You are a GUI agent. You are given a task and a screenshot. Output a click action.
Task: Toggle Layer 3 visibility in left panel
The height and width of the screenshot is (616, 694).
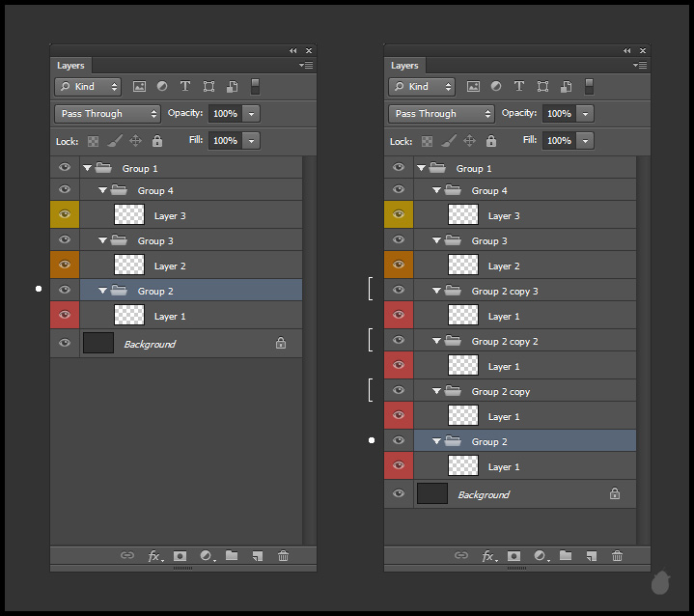65,215
